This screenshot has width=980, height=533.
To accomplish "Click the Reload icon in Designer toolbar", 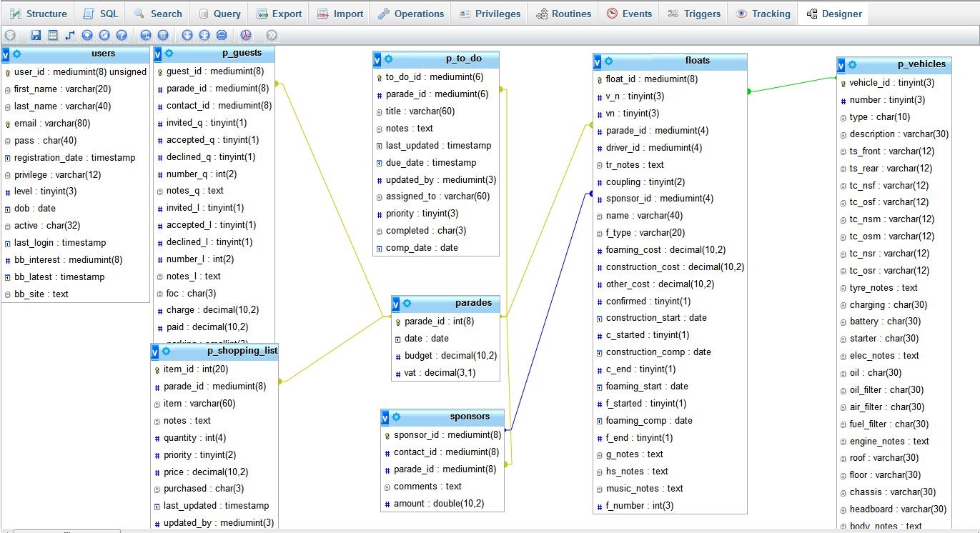I will coord(104,34).
